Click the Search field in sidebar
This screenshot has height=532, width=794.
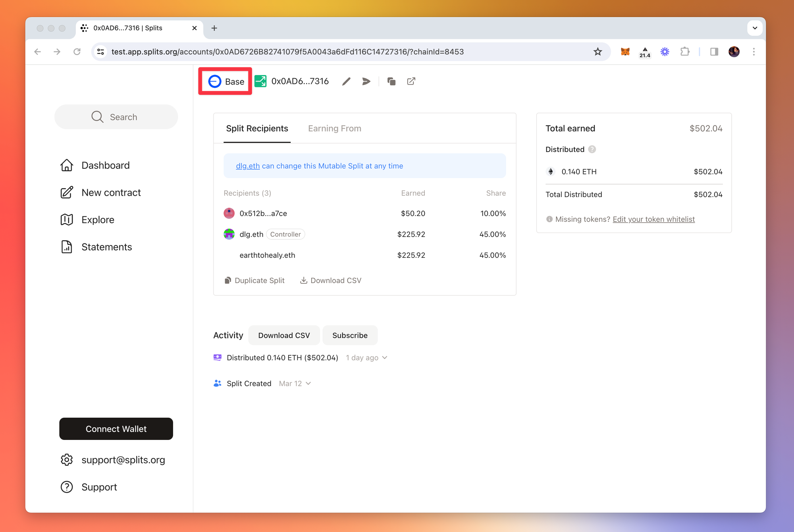click(116, 117)
